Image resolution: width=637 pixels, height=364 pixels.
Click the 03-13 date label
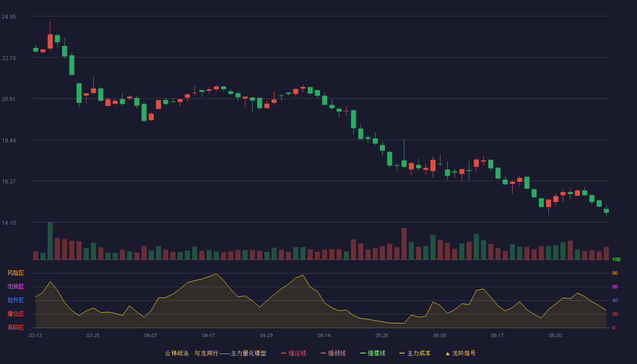[x=35, y=335]
